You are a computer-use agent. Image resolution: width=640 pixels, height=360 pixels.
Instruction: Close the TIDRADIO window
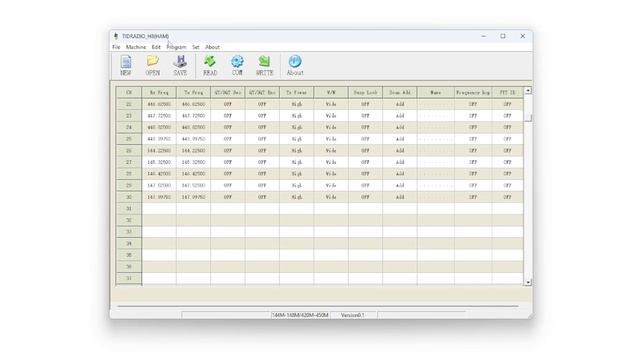coord(522,36)
